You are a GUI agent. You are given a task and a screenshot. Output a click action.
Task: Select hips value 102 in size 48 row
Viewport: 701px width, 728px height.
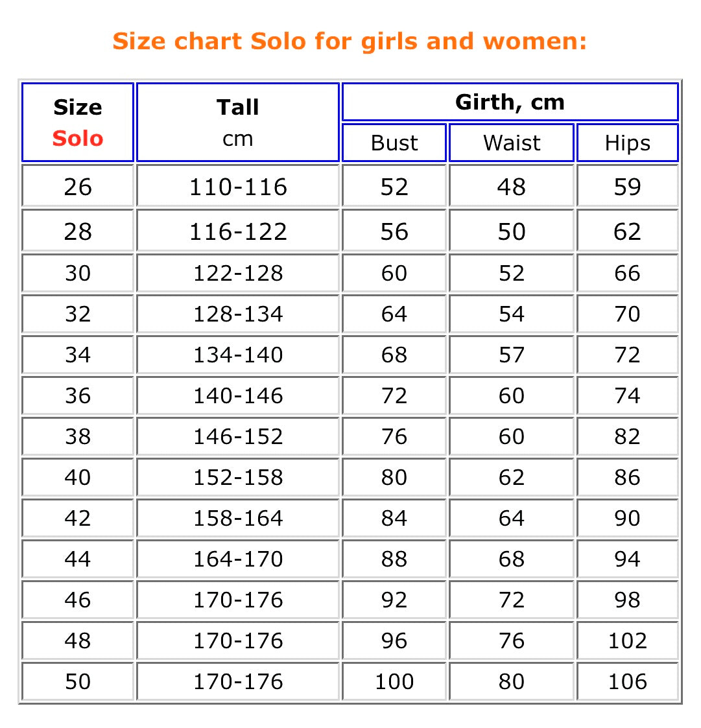click(x=627, y=641)
